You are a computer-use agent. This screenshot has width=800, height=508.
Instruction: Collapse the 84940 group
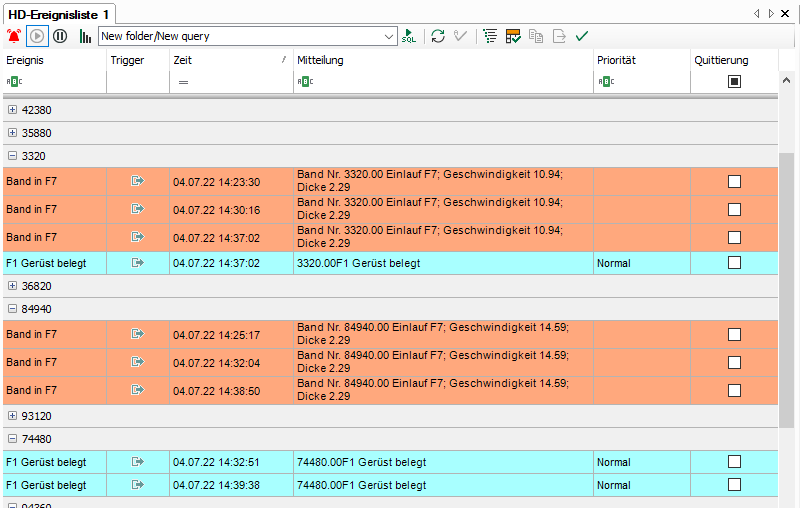(x=12, y=309)
